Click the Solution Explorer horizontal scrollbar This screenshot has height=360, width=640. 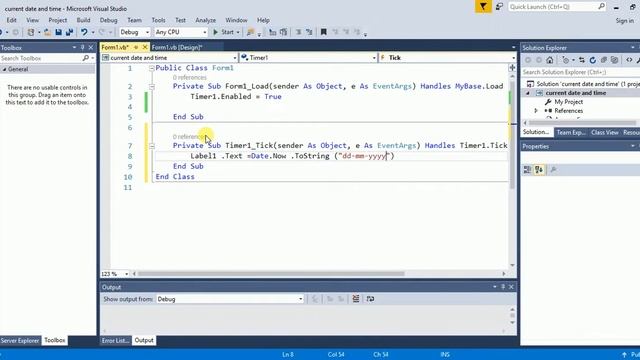(x=582, y=122)
